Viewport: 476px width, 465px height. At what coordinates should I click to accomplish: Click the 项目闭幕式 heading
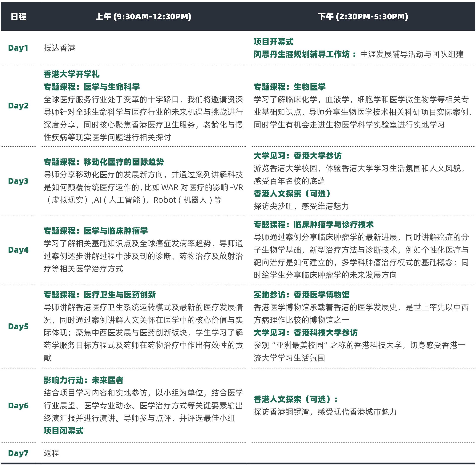click(x=63, y=431)
